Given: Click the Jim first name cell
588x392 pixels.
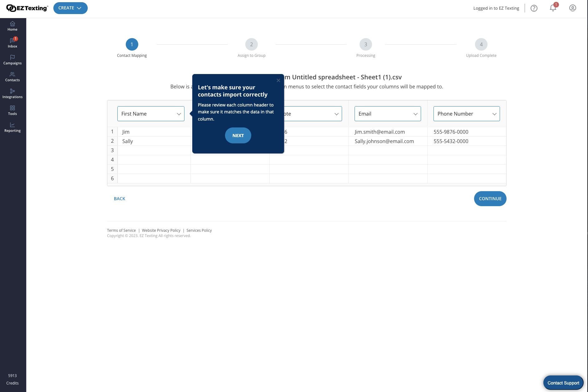Looking at the screenshot, I should pyautogui.click(x=154, y=132).
